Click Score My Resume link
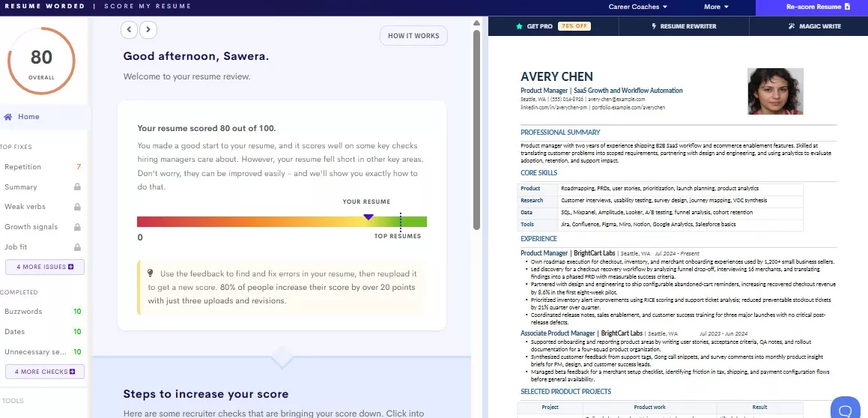Screen dimensions: 868x418 coord(148,7)
